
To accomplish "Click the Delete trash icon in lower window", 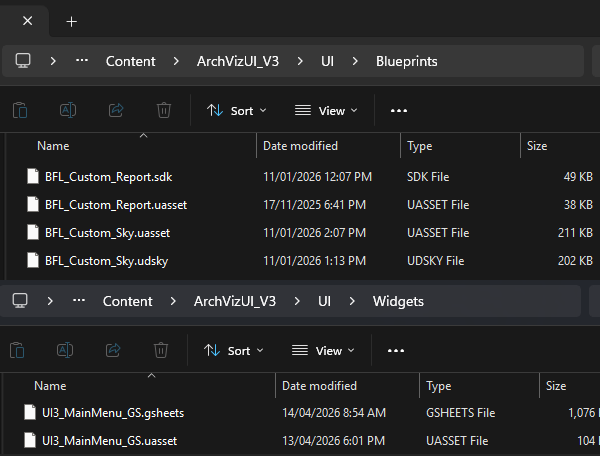I will click(x=161, y=350).
